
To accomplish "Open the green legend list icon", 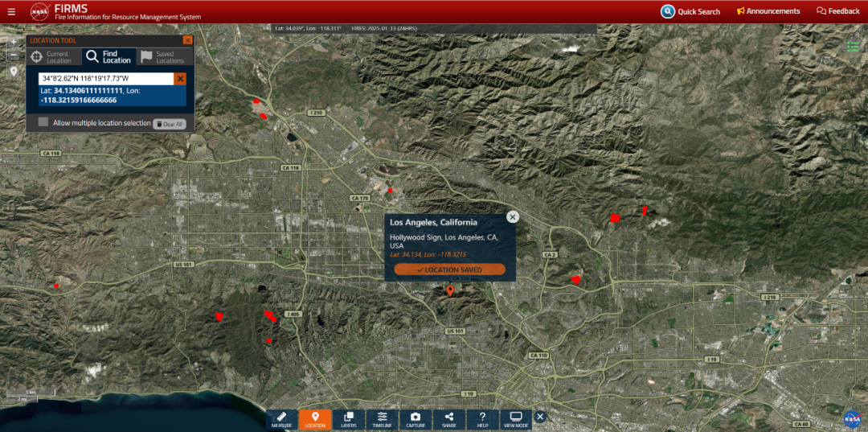I will 853,46.
